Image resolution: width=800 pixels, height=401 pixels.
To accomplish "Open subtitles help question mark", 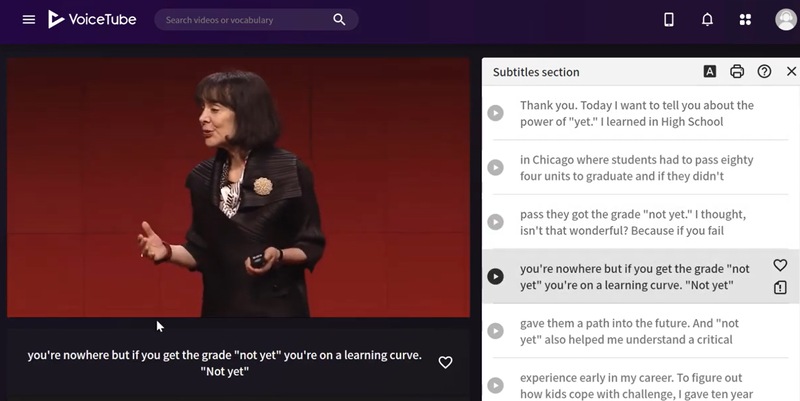I will click(x=764, y=71).
